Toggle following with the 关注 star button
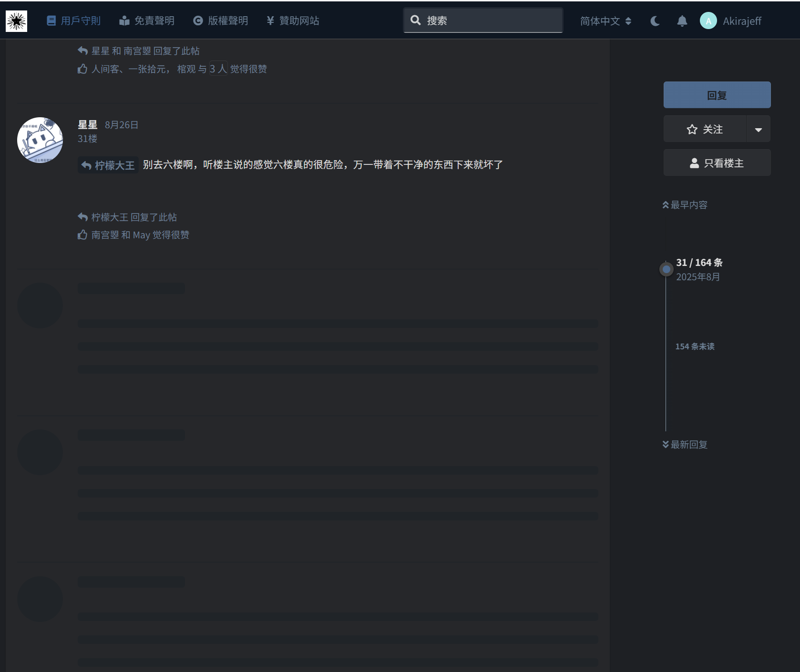Screen dimensions: 800x672 pyautogui.click(x=705, y=129)
